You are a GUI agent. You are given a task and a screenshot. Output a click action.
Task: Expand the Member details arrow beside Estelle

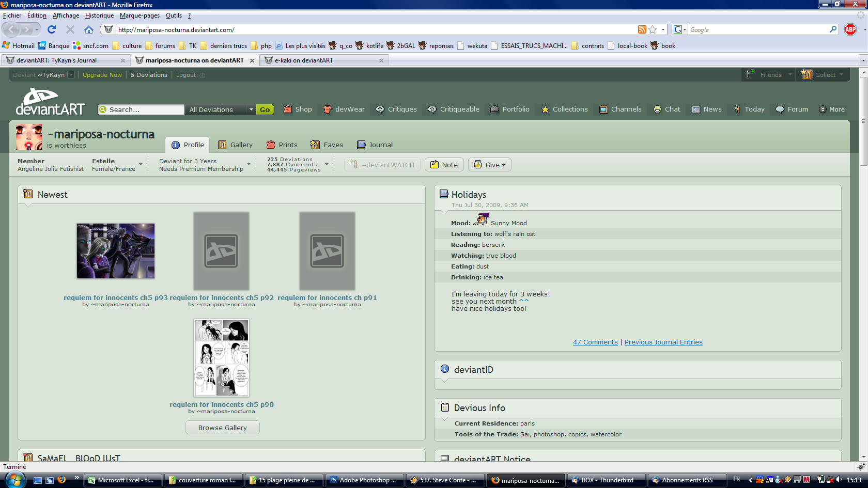click(x=141, y=165)
